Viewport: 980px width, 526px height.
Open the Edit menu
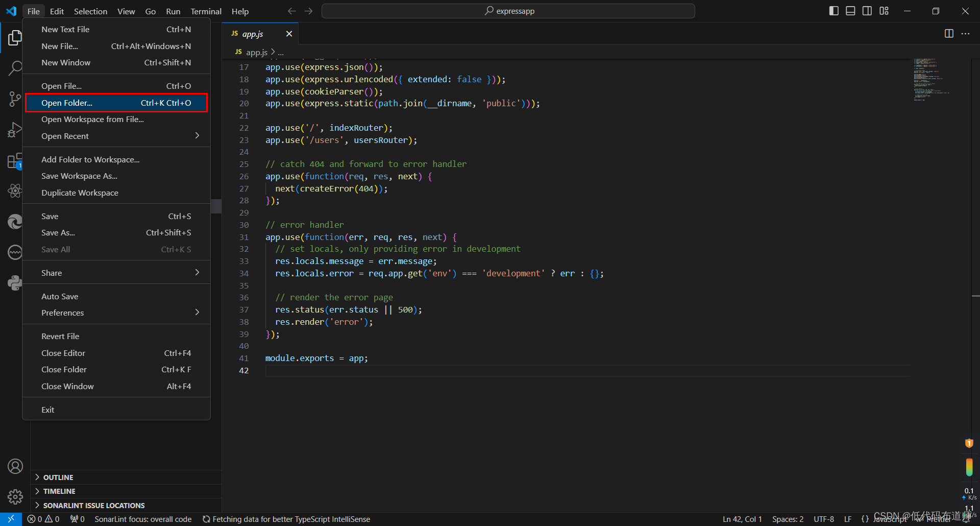tap(57, 11)
